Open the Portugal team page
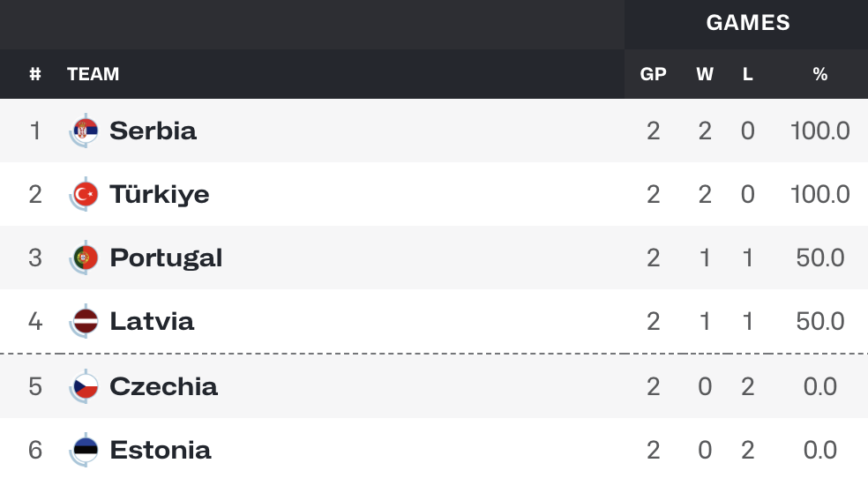The height and width of the screenshot is (478, 868). (166, 258)
